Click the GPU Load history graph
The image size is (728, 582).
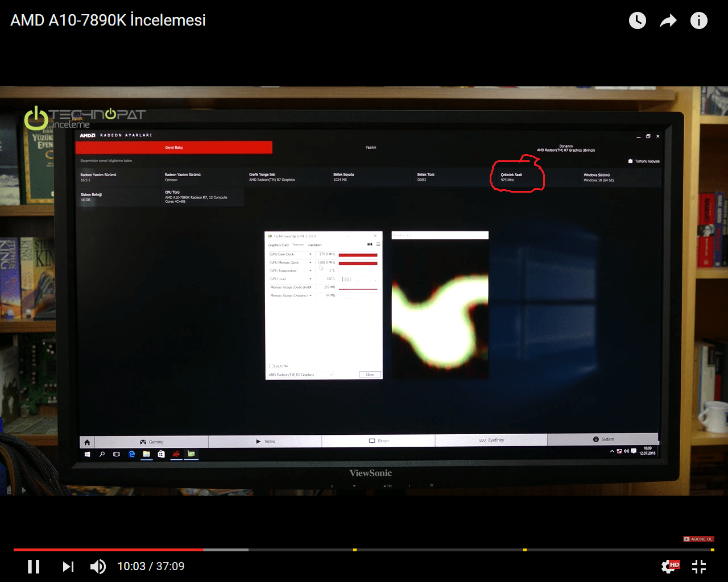point(358,279)
